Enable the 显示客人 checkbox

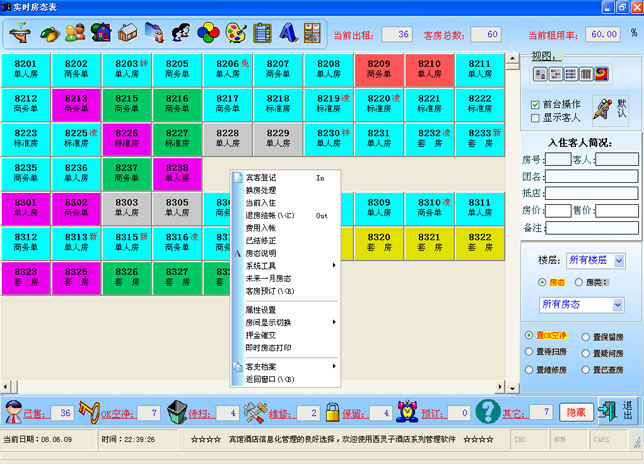pos(535,118)
